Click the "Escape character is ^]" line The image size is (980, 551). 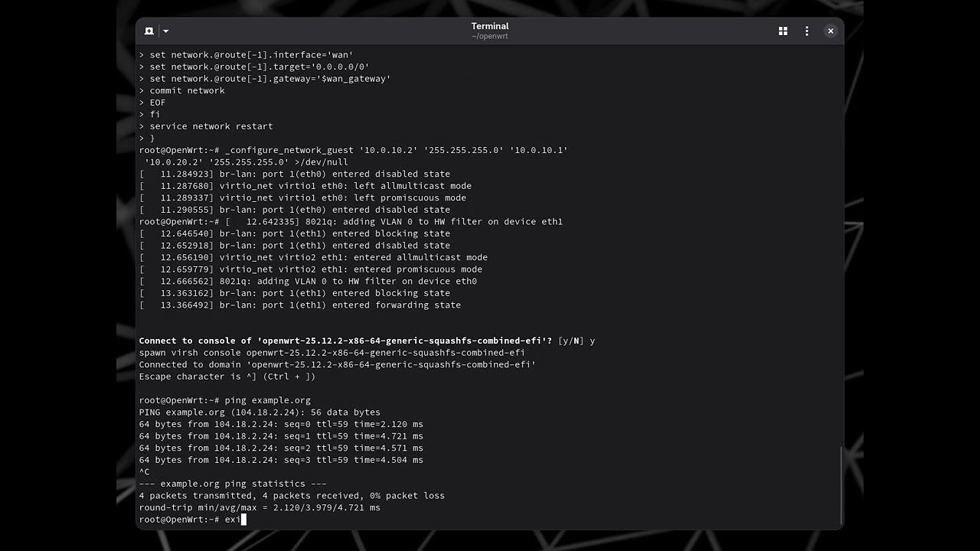227,377
